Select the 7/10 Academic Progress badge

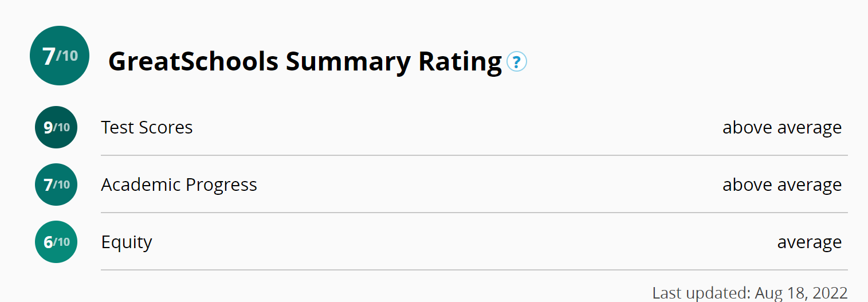[x=56, y=185]
